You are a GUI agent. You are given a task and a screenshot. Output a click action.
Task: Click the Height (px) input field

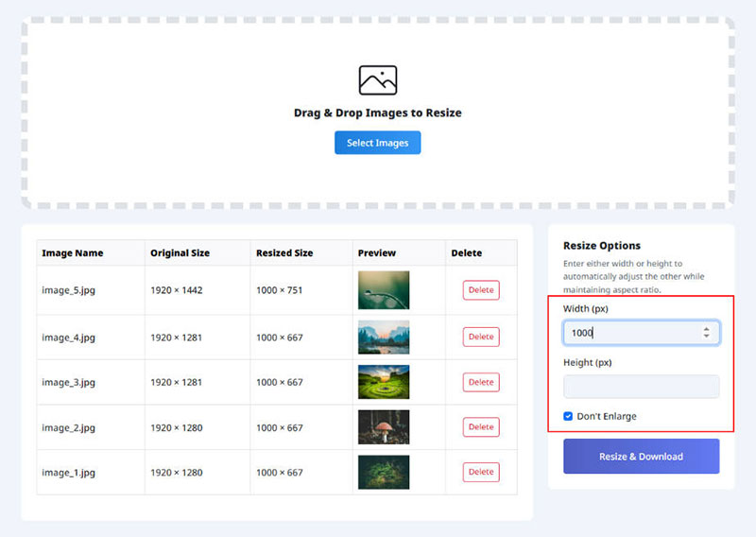(642, 387)
